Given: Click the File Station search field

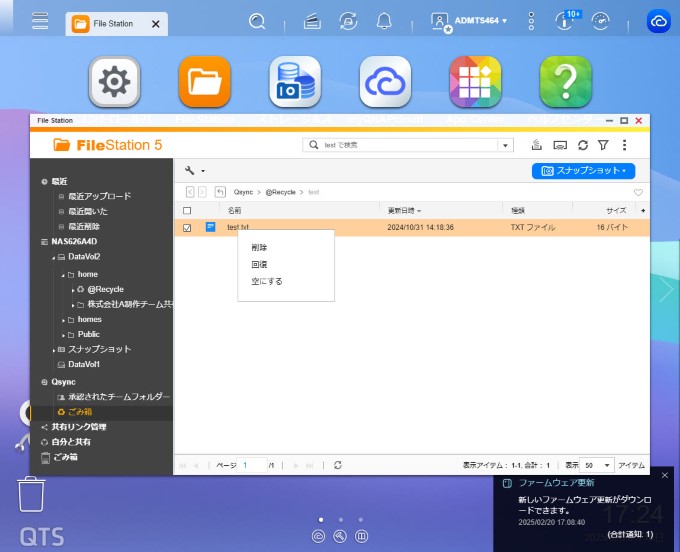Looking at the screenshot, I should (x=408, y=145).
